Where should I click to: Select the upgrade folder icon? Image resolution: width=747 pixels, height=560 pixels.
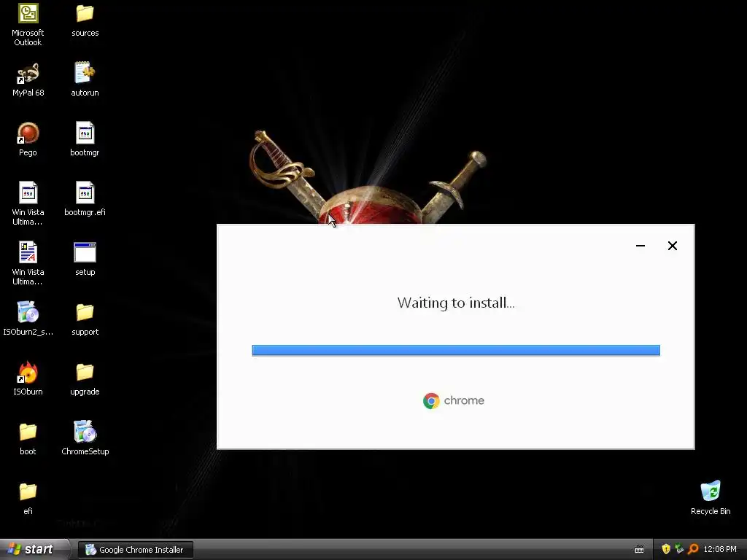click(x=85, y=372)
